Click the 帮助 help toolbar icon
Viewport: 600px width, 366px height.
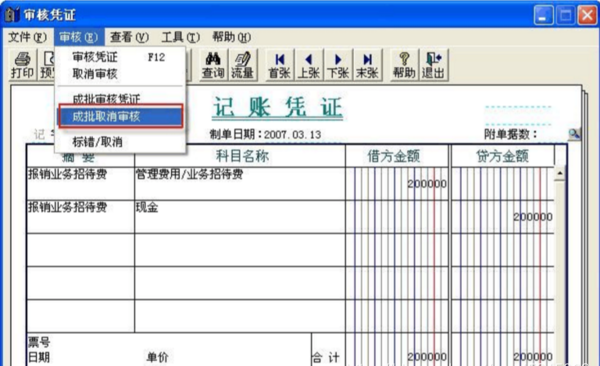[404, 65]
